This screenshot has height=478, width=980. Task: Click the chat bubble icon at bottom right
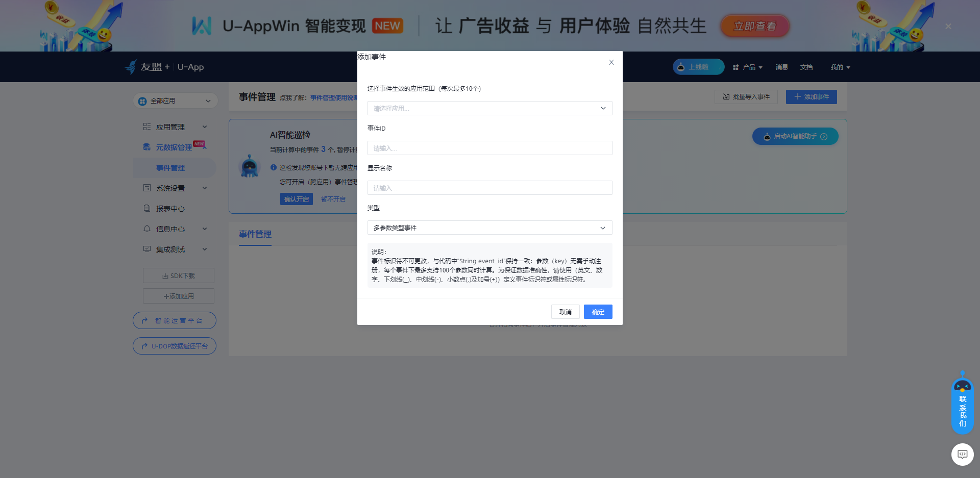point(962,454)
